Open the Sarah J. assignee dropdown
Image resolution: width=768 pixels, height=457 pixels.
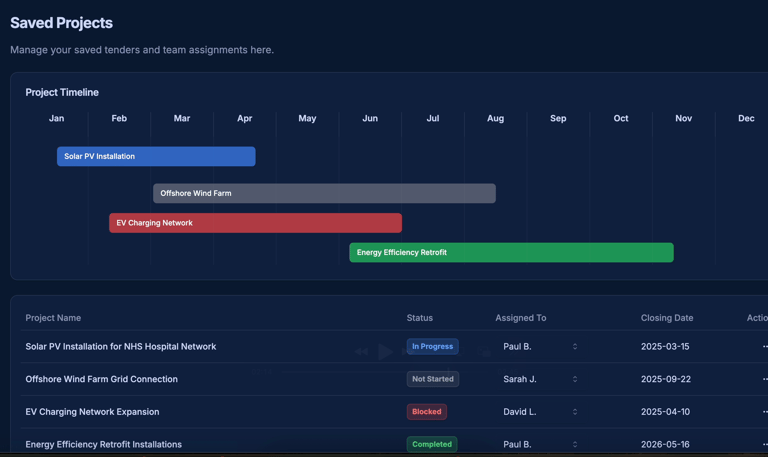[x=540, y=379]
